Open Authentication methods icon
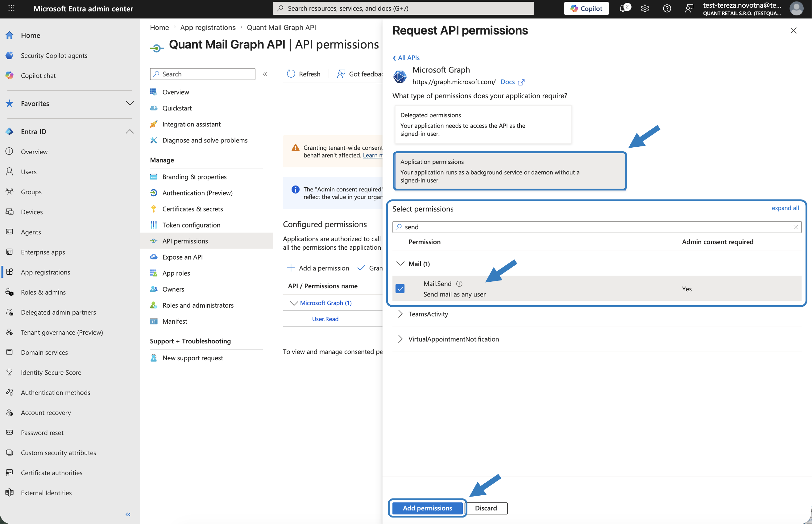Image resolution: width=812 pixels, height=524 pixels. tap(10, 392)
